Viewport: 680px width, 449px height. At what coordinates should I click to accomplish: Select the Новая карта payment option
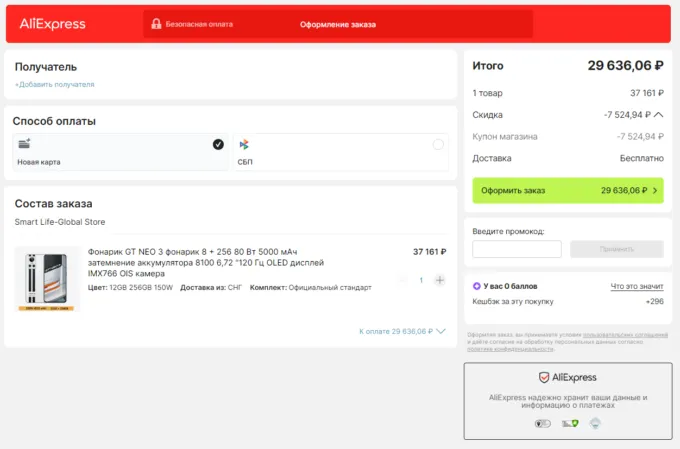[x=119, y=152]
